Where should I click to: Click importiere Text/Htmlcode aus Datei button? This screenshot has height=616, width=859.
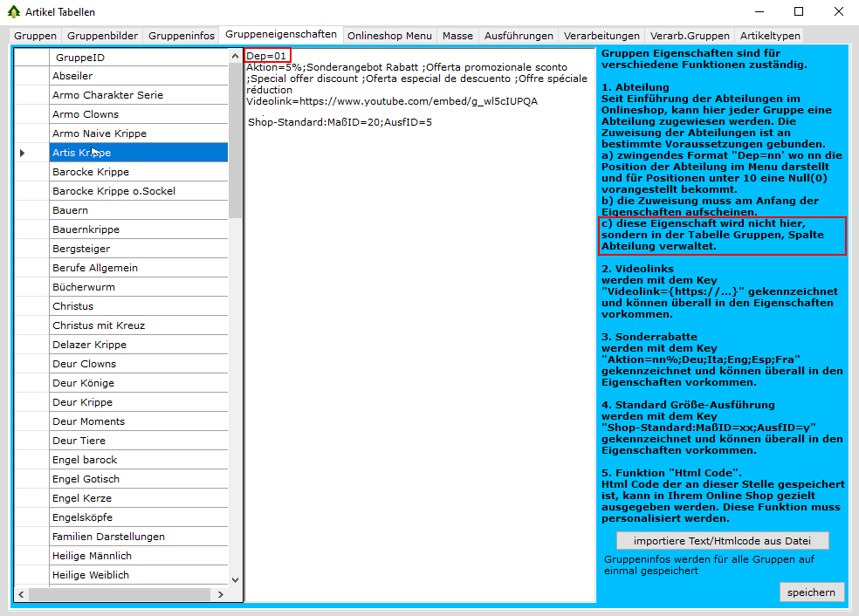722,540
